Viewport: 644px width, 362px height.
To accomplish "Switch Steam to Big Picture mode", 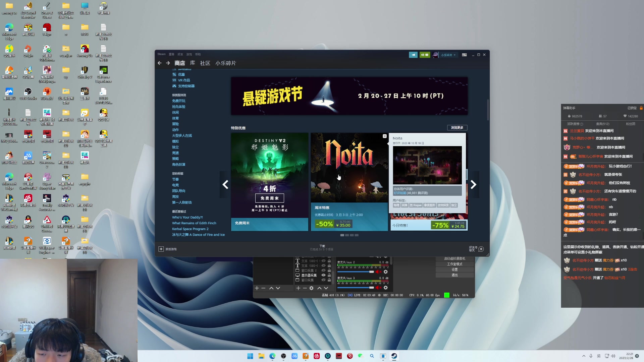I will tap(464, 55).
